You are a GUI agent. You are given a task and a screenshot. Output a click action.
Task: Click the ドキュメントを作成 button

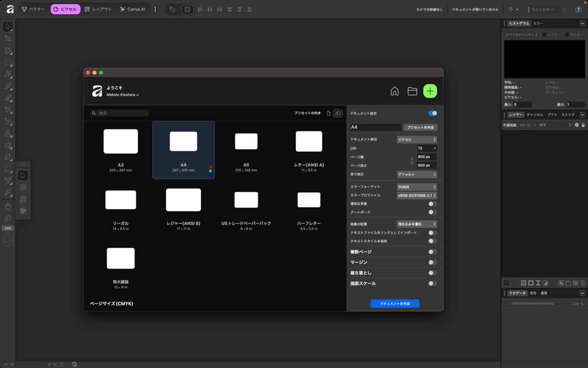[x=394, y=304]
